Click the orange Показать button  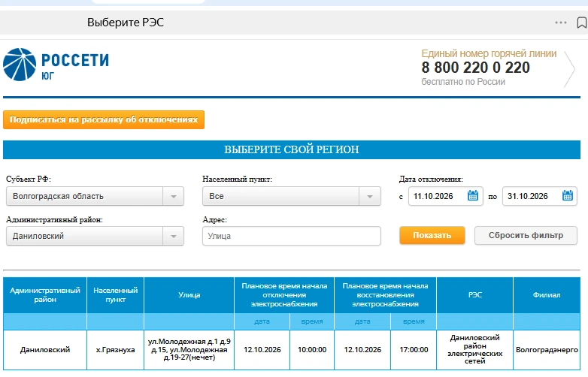pos(432,236)
